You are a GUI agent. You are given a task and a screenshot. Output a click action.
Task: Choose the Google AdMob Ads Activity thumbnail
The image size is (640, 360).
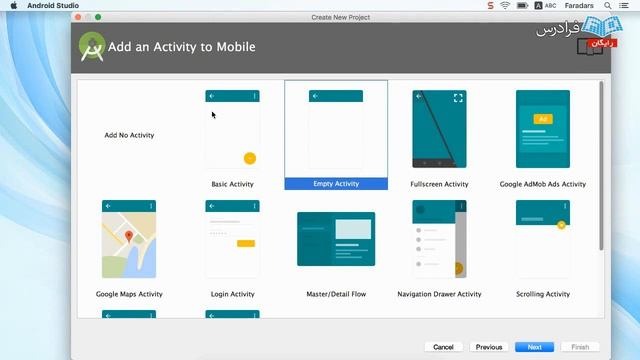542,129
